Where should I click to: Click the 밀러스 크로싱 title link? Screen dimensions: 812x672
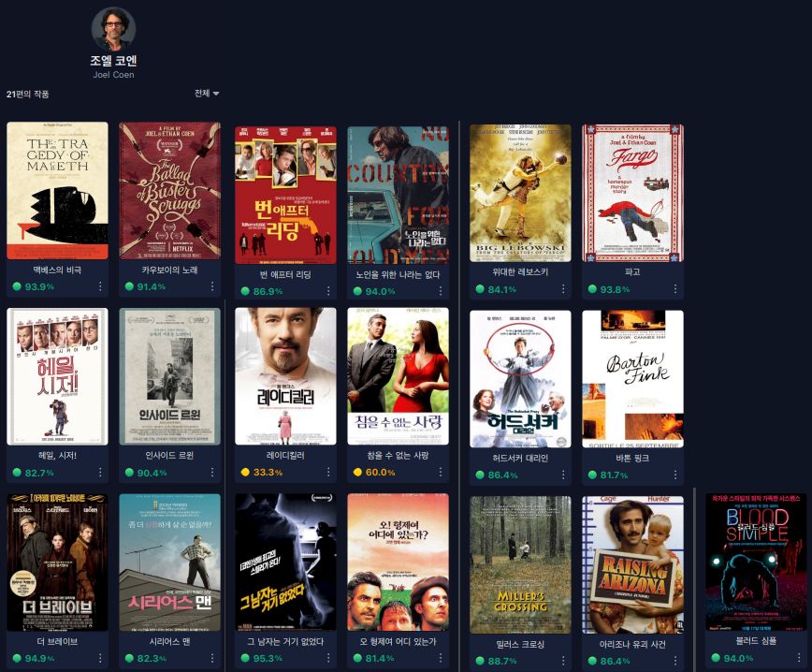coord(520,645)
